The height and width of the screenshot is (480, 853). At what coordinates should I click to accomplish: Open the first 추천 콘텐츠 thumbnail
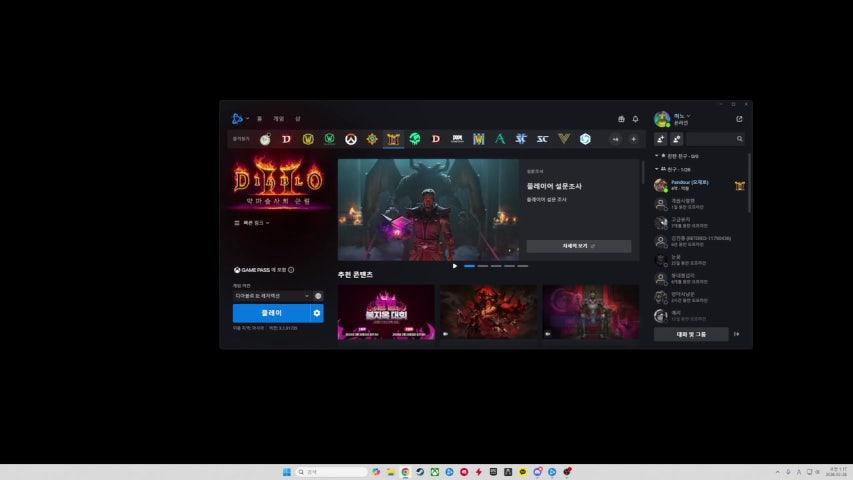(x=386, y=312)
